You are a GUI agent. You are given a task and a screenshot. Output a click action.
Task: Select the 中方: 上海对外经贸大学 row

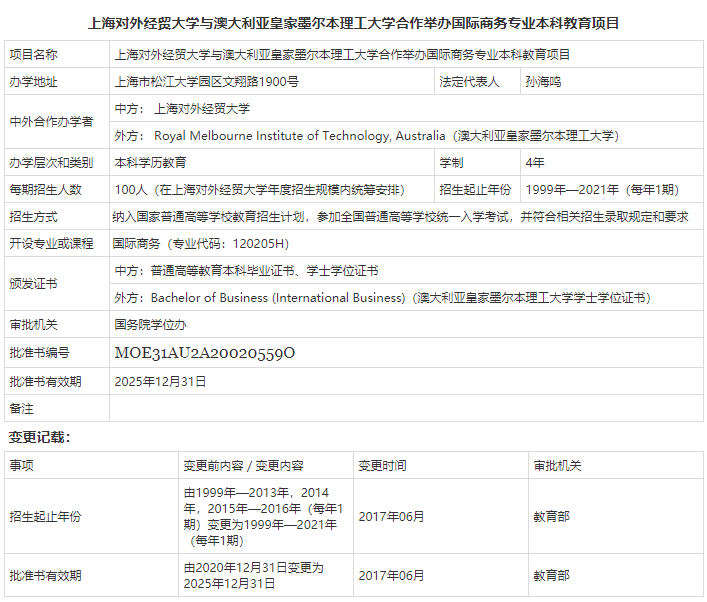click(406, 109)
